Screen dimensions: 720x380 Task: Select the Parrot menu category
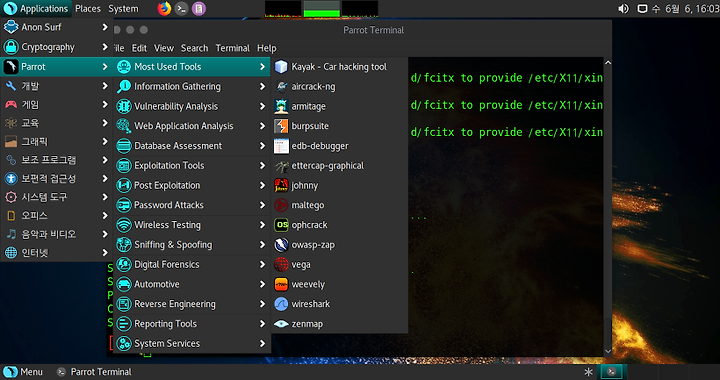click(x=56, y=67)
